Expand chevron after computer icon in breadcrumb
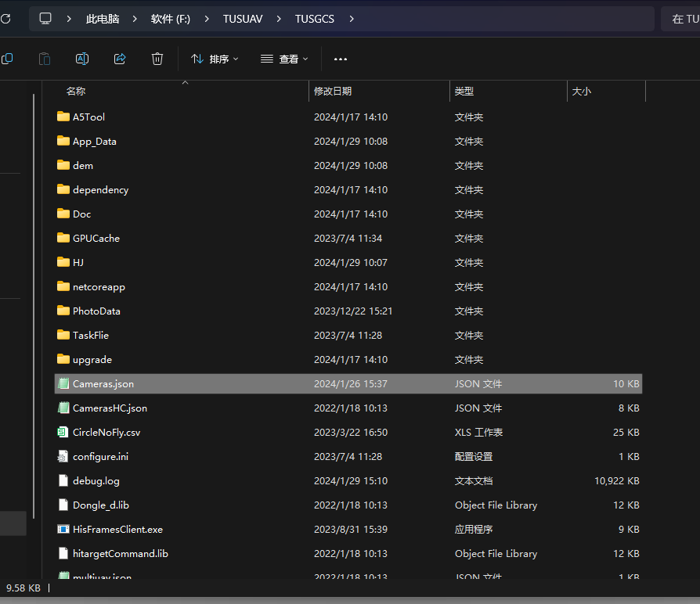The width and height of the screenshot is (700, 604). (69, 19)
